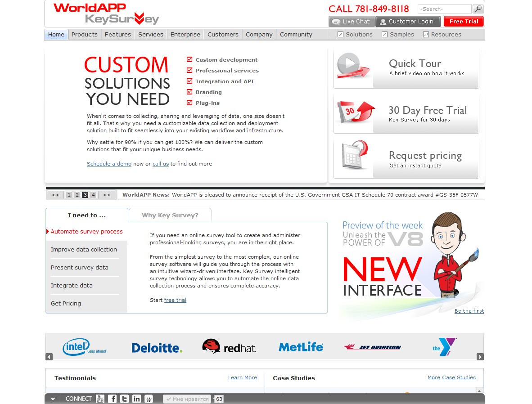Click the Quick Tour play icon
532x404 pixels.
click(x=353, y=66)
